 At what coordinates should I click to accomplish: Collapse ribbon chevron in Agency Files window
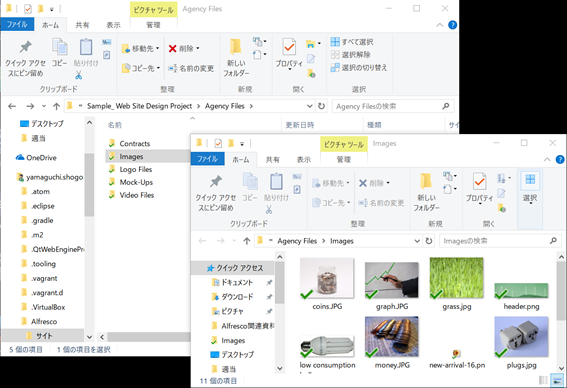point(439,25)
